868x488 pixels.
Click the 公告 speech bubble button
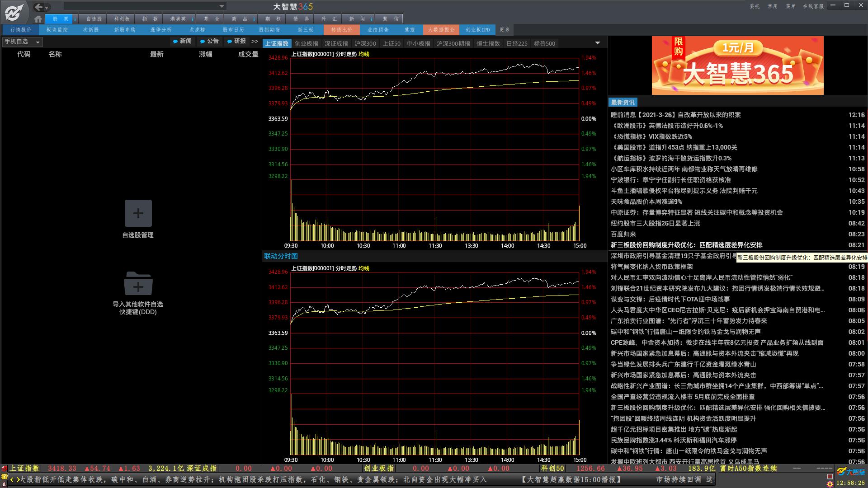(x=209, y=41)
